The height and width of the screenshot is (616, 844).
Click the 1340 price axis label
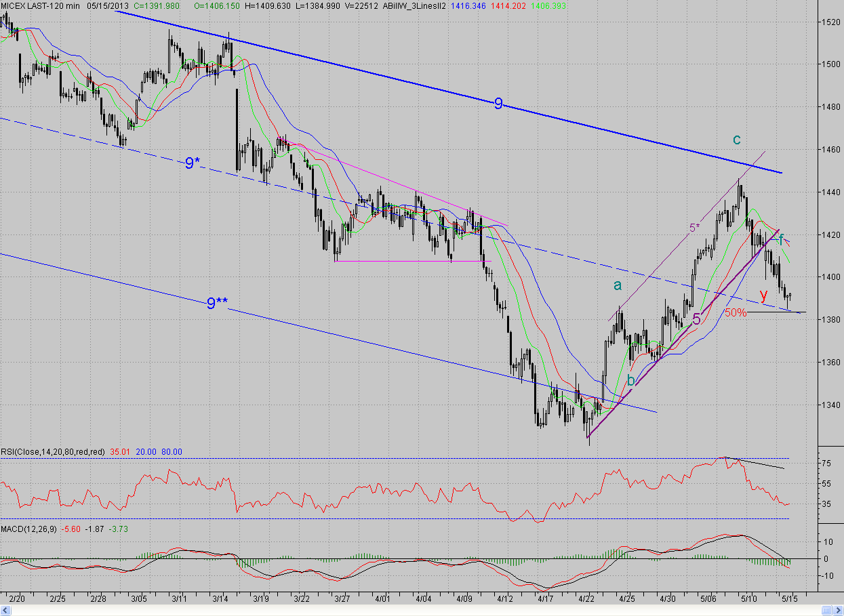pyautogui.click(x=831, y=405)
